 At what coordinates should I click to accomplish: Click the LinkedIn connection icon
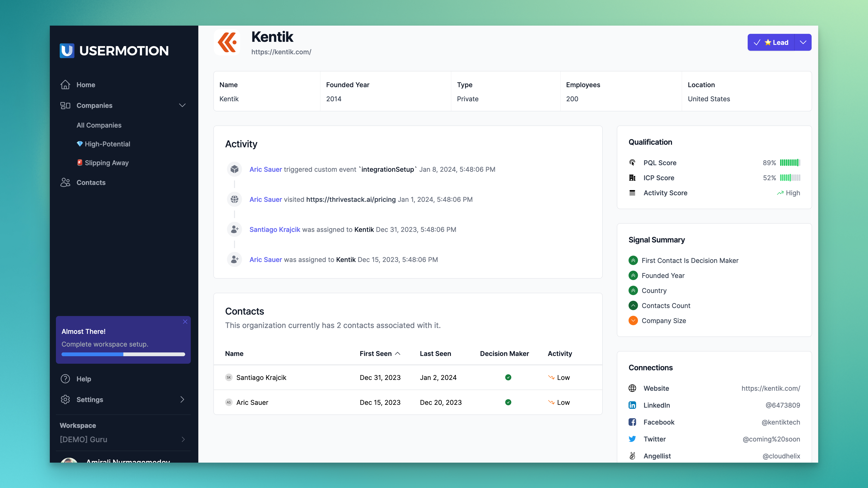[x=632, y=405]
